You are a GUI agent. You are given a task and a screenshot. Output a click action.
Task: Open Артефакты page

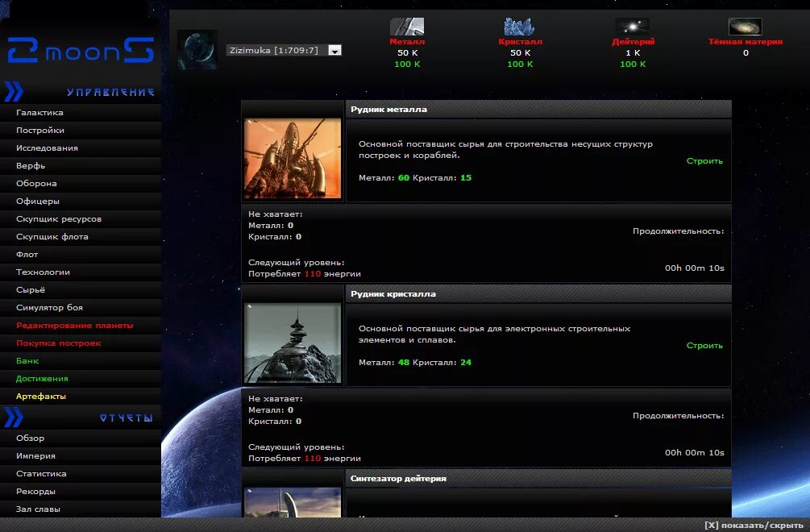tap(41, 396)
